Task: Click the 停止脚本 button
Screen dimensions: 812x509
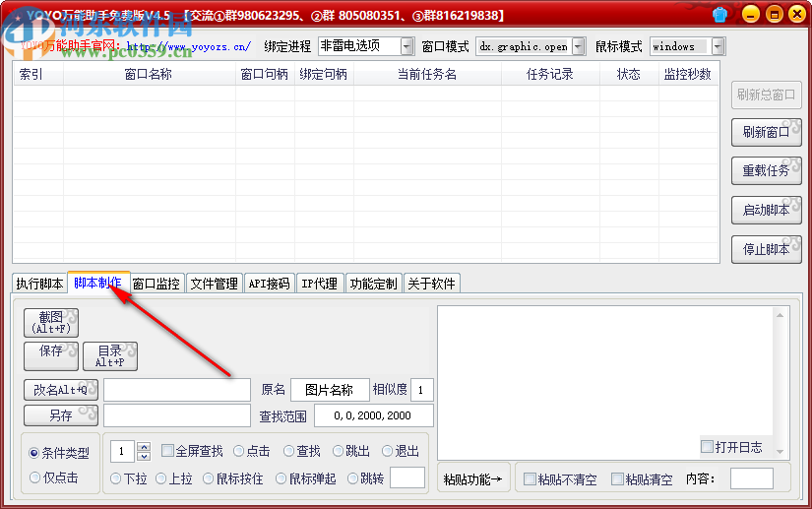Action: click(766, 250)
